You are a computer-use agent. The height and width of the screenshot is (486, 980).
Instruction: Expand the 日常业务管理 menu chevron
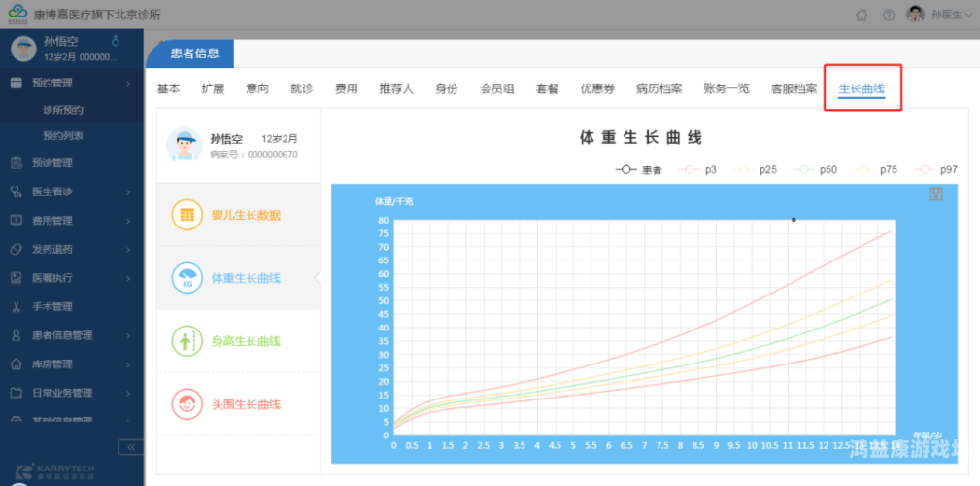pyautogui.click(x=128, y=394)
